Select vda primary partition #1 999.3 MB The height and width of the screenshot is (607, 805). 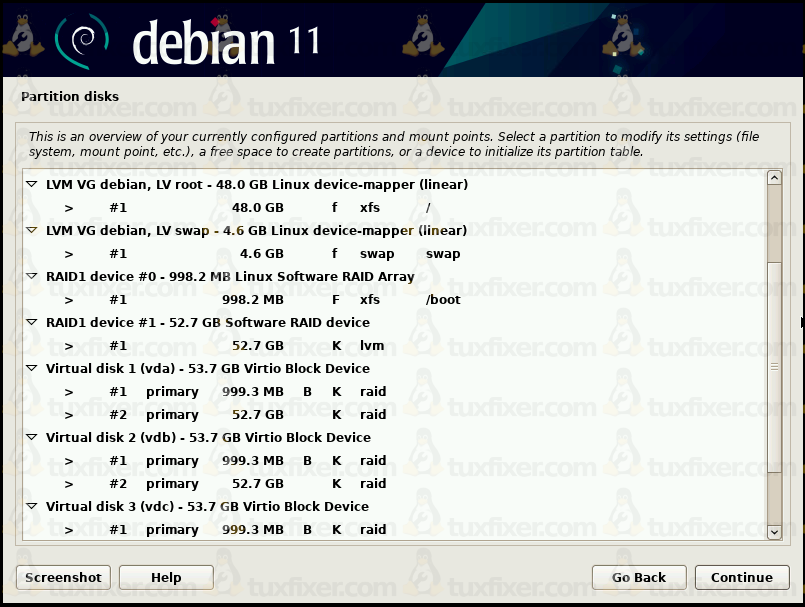coord(250,392)
